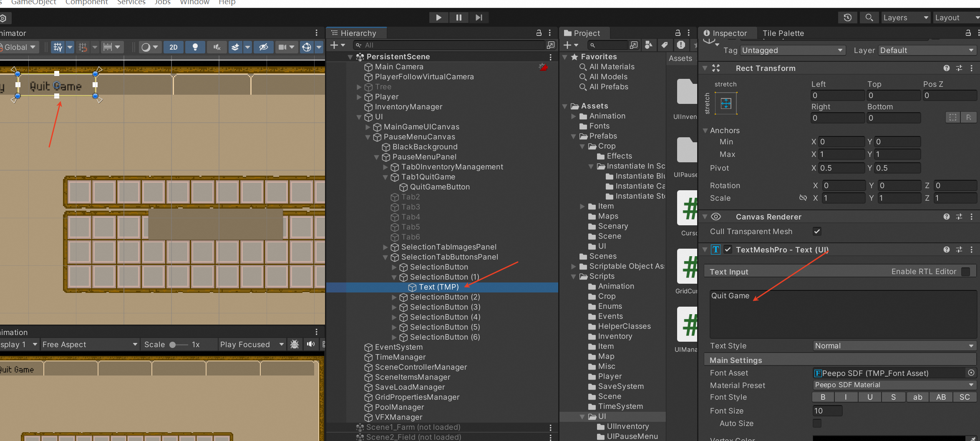This screenshot has height=441, width=980.
Task: Click the scene camera settings icon
Action: (x=282, y=47)
